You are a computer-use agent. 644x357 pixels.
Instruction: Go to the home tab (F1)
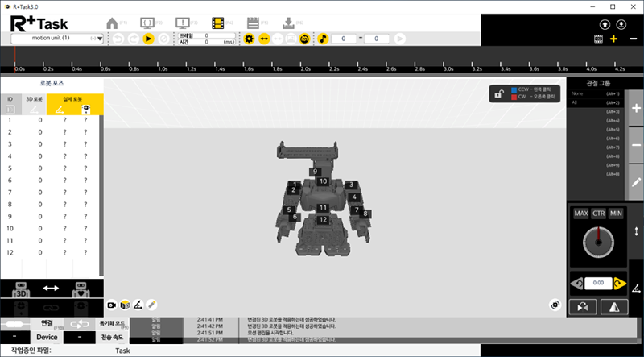[113, 23]
